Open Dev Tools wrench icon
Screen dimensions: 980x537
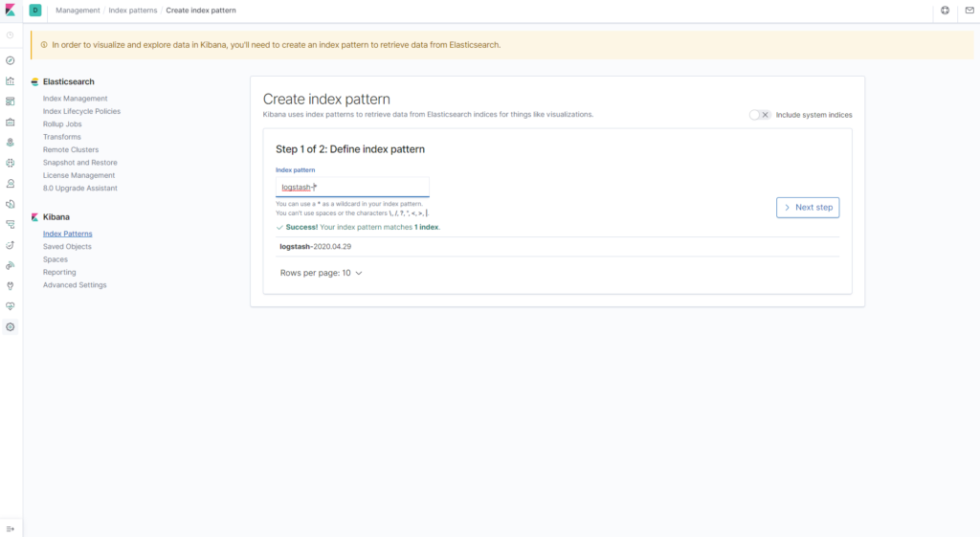[x=10, y=285]
